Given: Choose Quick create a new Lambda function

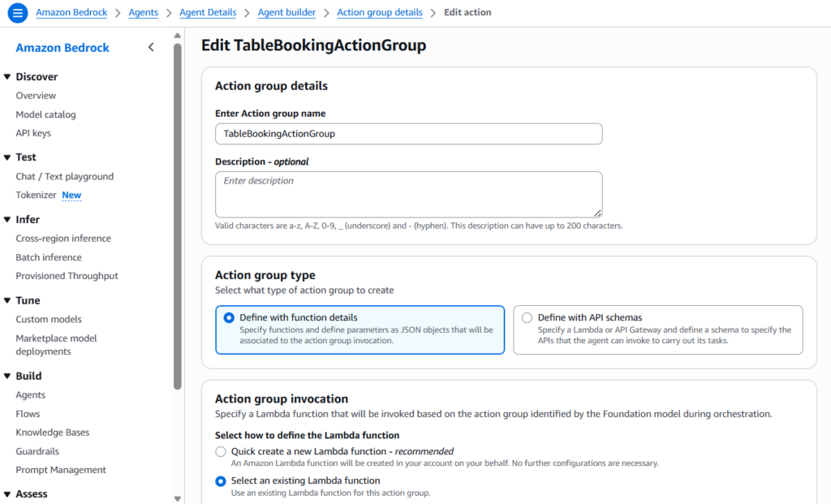Looking at the screenshot, I should click(x=221, y=452).
